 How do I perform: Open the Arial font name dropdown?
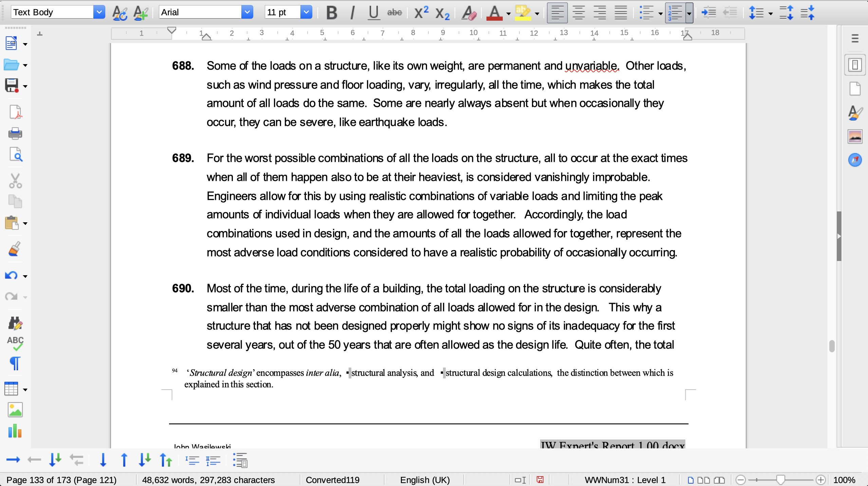coord(247,13)
